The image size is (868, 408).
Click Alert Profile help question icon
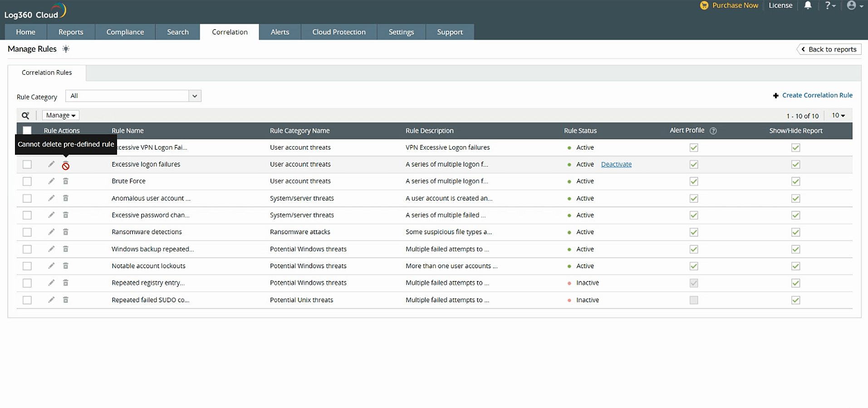(713, 131)
